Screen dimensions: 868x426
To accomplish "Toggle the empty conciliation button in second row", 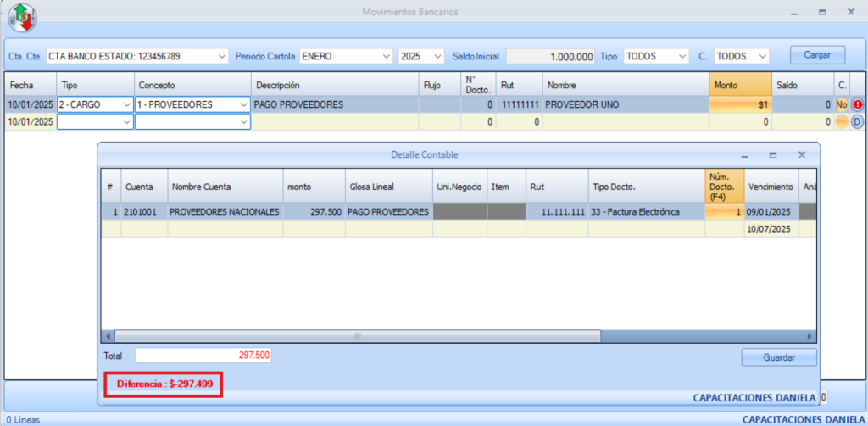I will tap(842, 121).
